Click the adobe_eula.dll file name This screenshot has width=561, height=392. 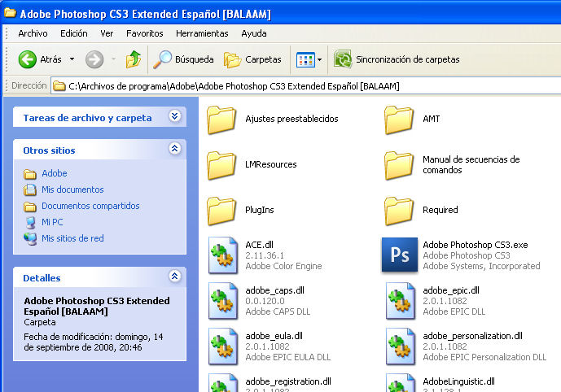(274, 336)
